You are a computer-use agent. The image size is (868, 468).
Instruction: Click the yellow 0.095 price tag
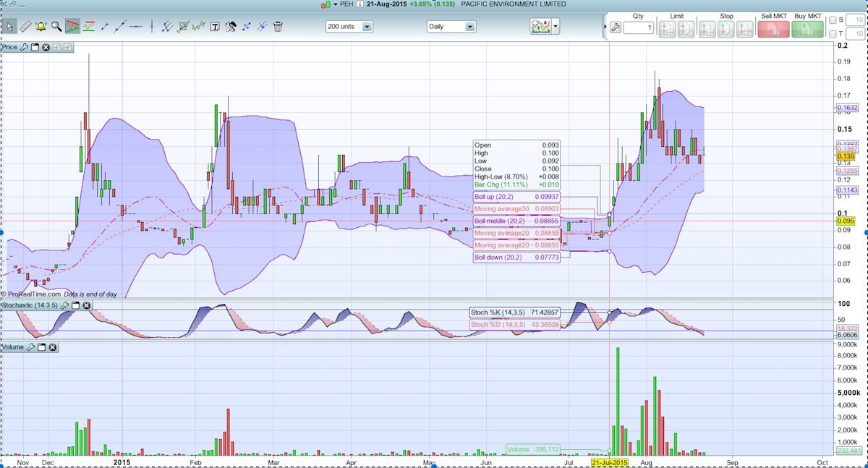click(846, 221)
